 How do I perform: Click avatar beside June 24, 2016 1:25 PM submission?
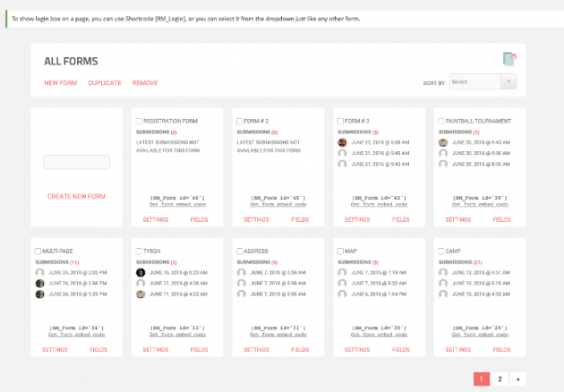[40, 294]
